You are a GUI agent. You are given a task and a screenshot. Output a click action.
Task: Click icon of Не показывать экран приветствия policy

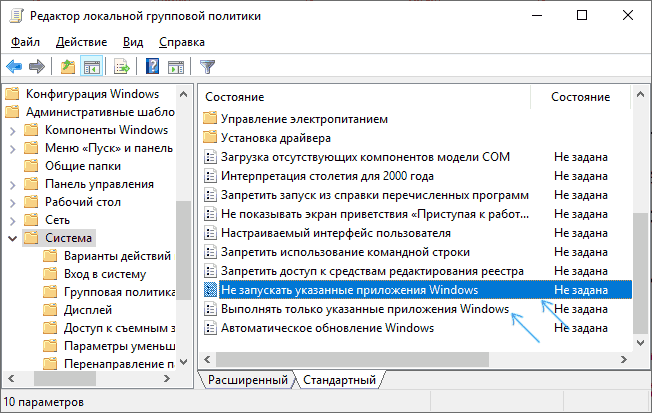pyautogui.click(x=210, y=214)
